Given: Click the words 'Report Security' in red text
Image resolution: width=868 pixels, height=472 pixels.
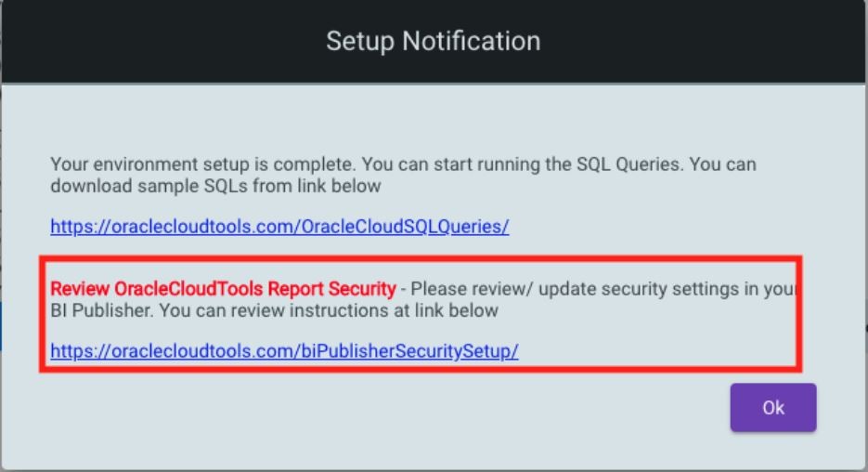Looking at the screenshot, I should pos(332,289).
